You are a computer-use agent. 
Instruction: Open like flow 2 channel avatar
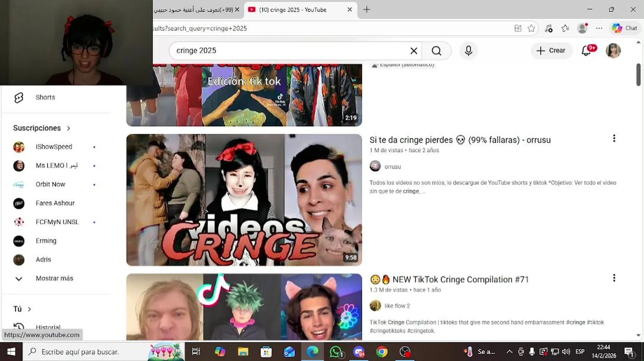coord(375,305)
